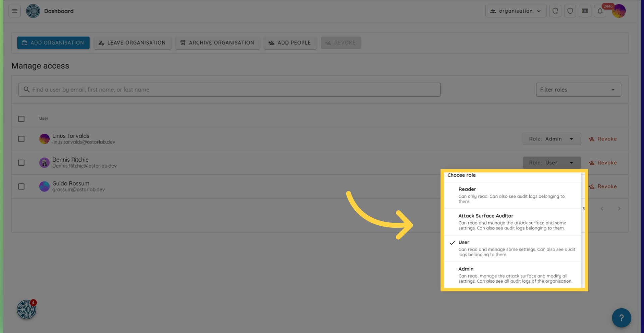The height and width of the screenshot is (333, 644).
Task: Click the name Linus Torvalds
Action: [x=71, y=136]
